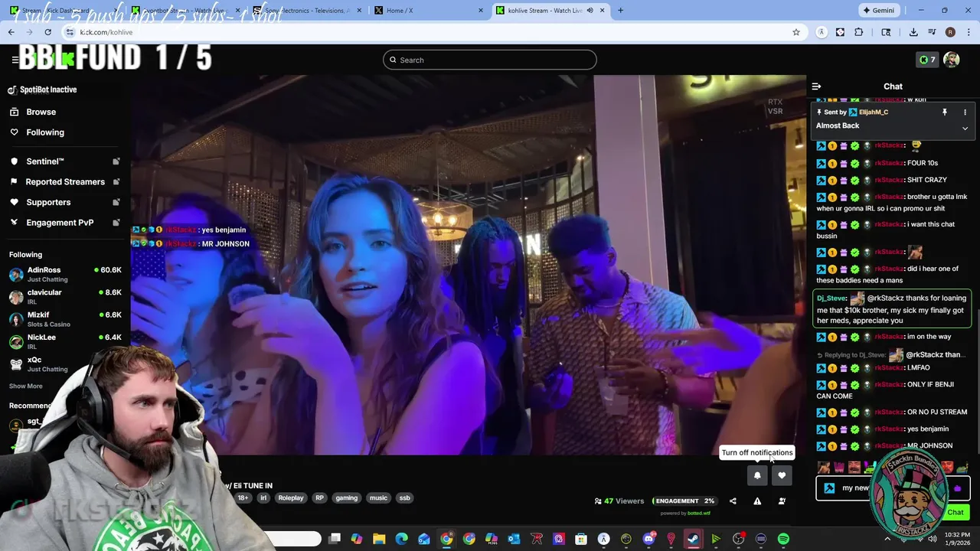Screen dimensions: 980x551
Task: Open Engagement PvP in the sidebar
Action: (x=60, y=223)
